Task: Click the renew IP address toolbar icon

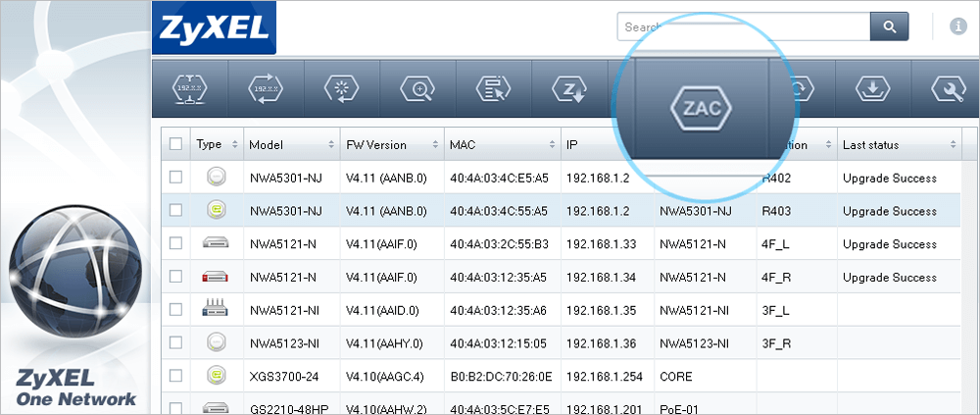Action: (x=267, y=89)
